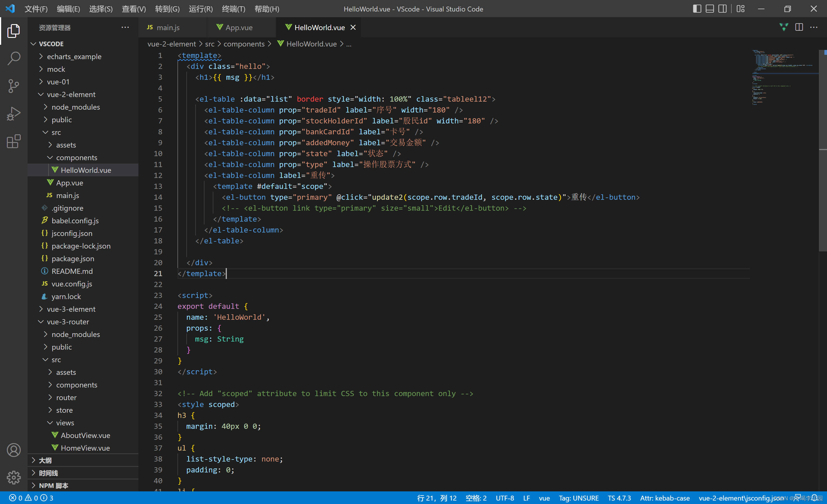Viewport: 827px width, 504px height.
Task: Click the UTF-8 encoding status button
Action: tap(505, 498)
